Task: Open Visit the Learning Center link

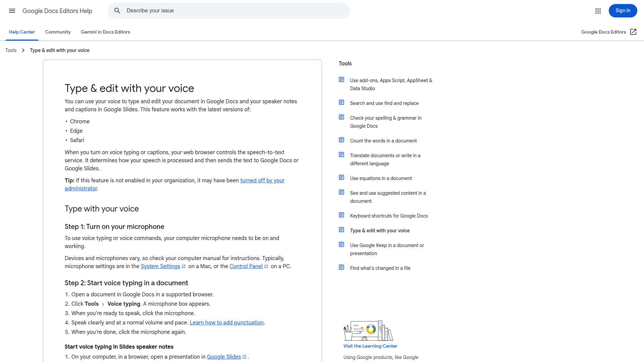Action: click(x=370, y=346)
